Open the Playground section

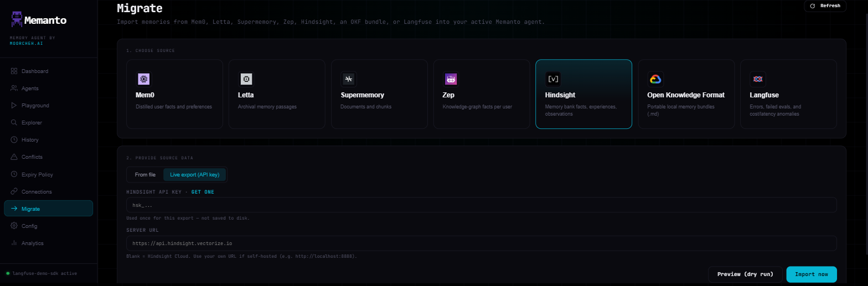click(48, 106)
